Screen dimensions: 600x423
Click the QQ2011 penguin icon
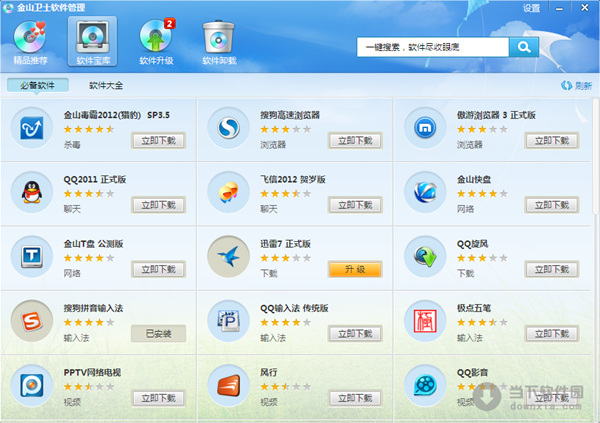pos(32,192)
